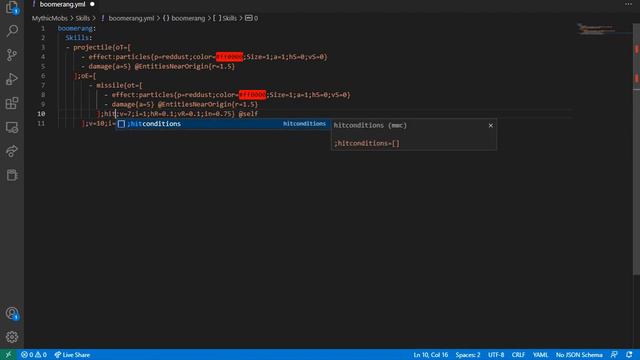This screenshot has width=640, height=360.
Task: Close the suggestion details panel
Action: coord(491,125)
